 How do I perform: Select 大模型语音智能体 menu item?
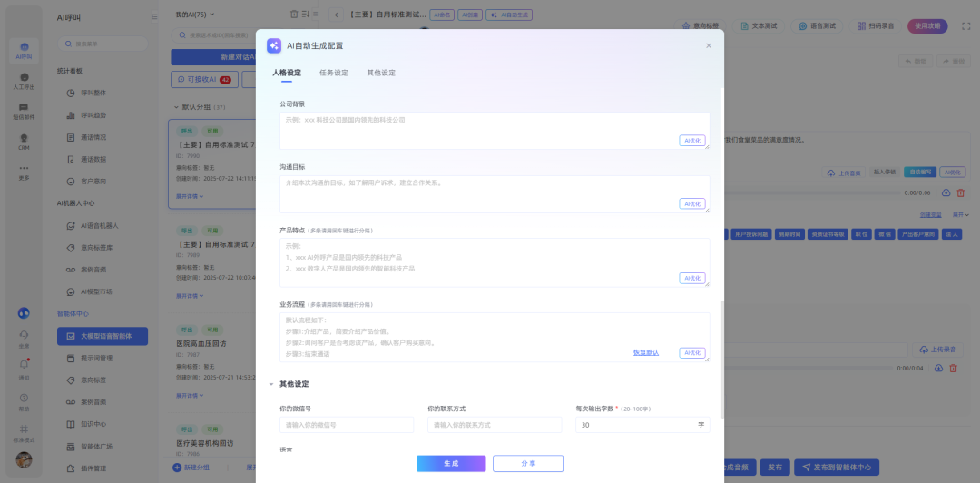pos(103,336)
